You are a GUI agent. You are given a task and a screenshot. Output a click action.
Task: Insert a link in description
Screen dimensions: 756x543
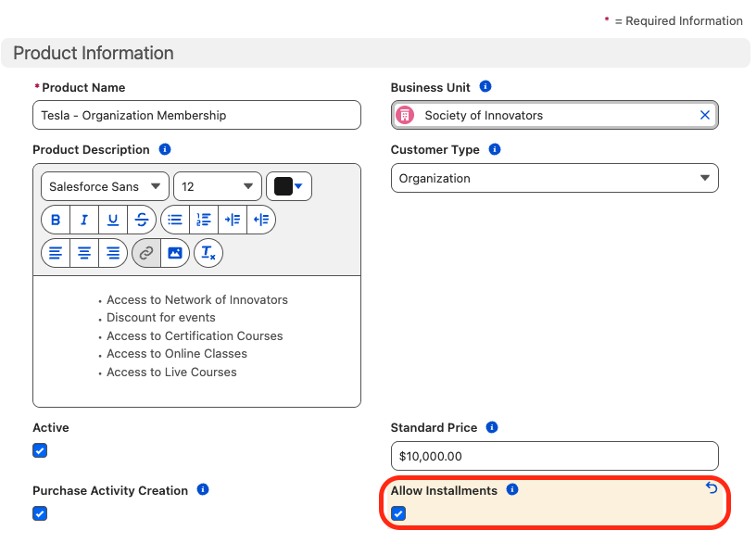click(146, 253)
